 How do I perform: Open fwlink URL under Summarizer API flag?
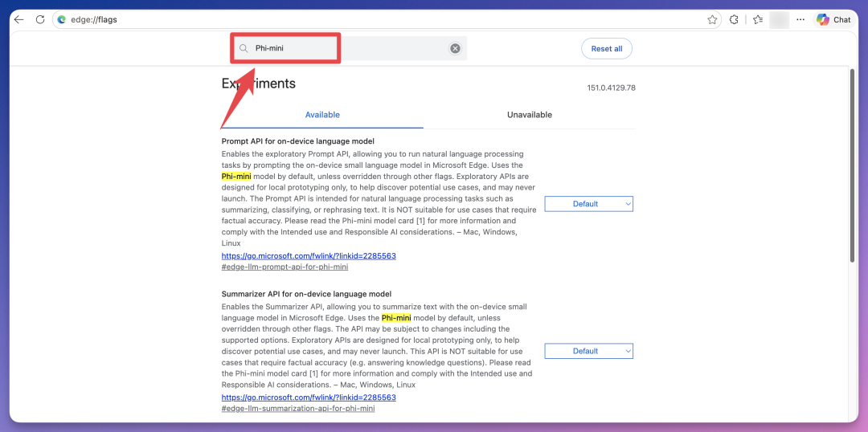(x=309, y=397)
